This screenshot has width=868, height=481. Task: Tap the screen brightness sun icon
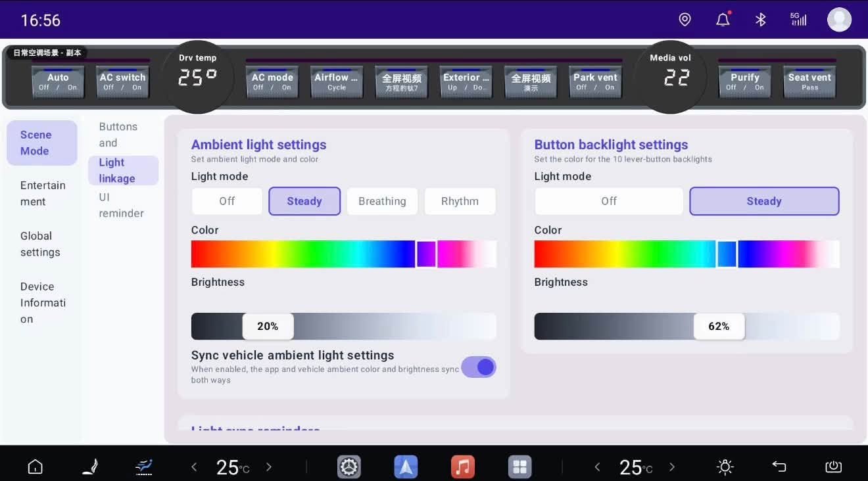click(x=725, y=467)
